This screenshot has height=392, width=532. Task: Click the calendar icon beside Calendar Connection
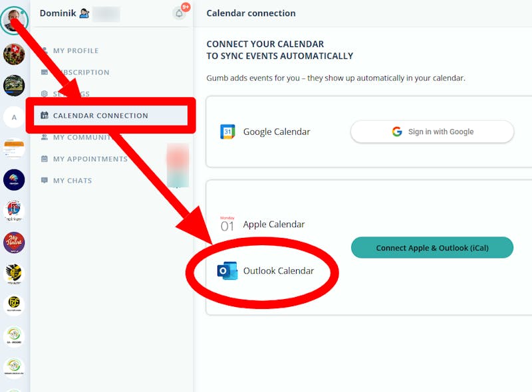[45, 116]
